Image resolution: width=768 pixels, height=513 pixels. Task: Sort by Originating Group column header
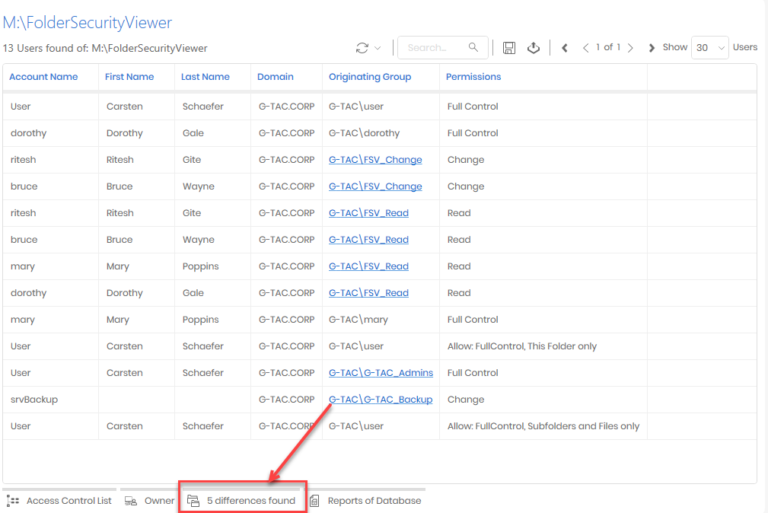[x=370, y=77]
